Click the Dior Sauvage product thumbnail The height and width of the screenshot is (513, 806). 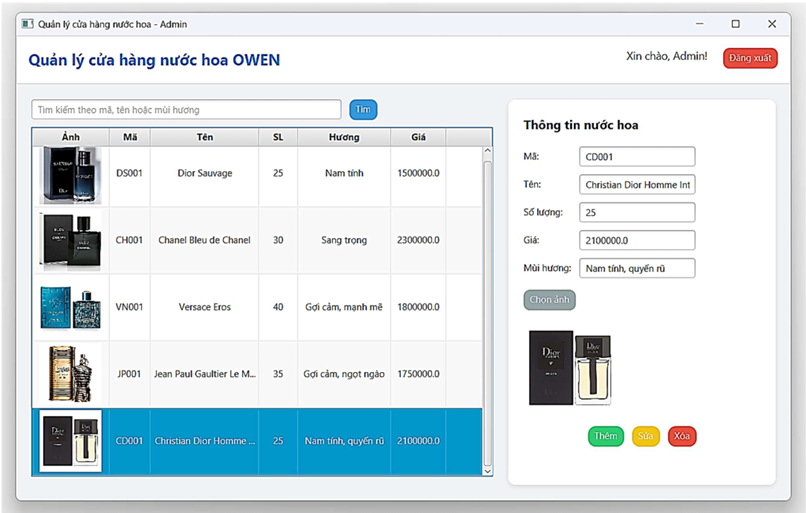[x=70, y=174]
